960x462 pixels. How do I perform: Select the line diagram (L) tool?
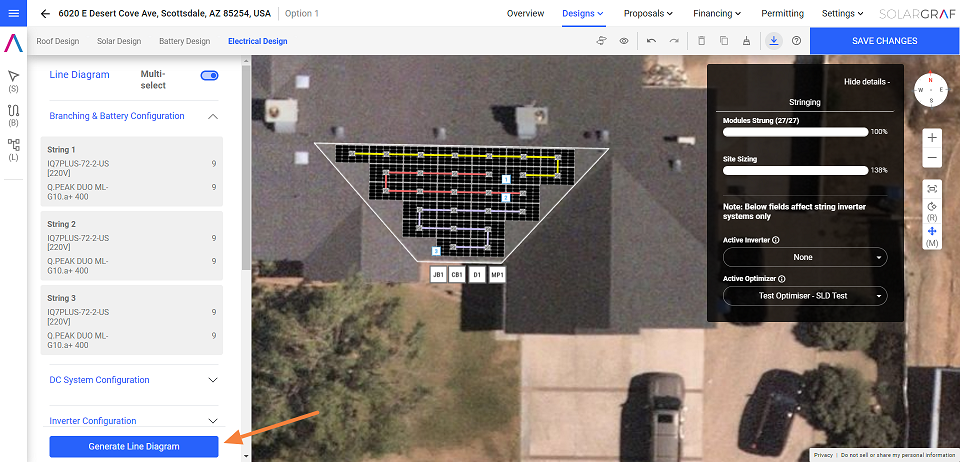13,145
